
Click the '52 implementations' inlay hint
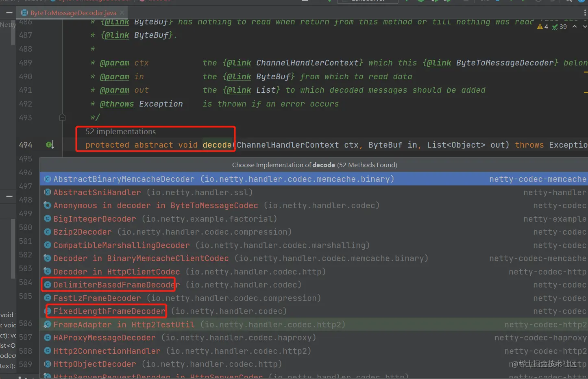pos(120,131)
